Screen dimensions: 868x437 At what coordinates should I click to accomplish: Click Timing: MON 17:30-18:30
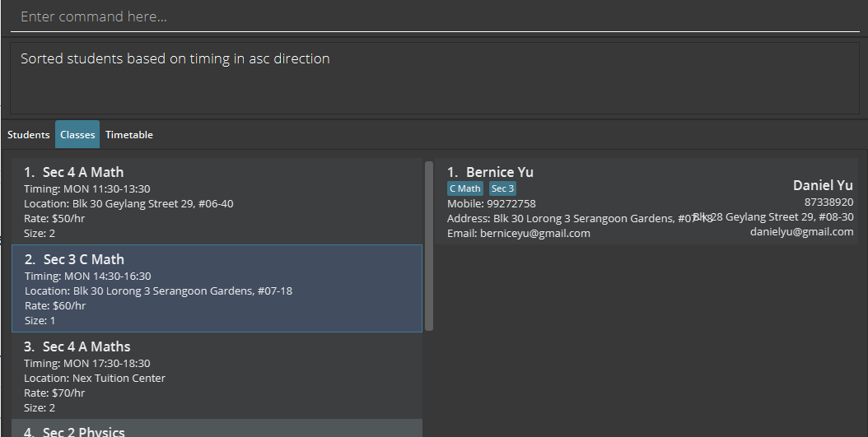[x=87, y=364]
